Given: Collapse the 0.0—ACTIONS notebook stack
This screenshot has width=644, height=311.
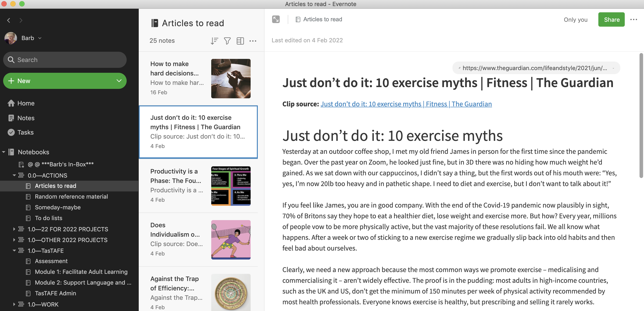Looking at the screenshot, I should click(x=14, y=175).
